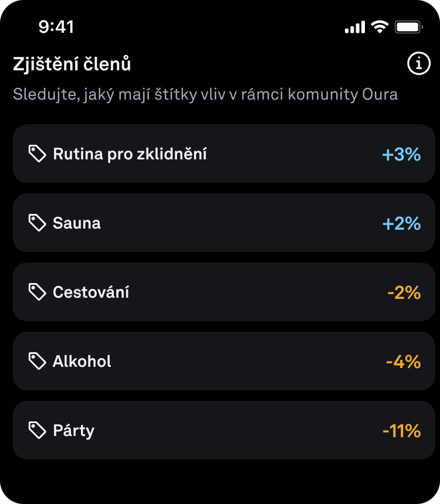This screenshot has height=504, width=440.
Task: Tap the tag icon beside Rutina pro zklidnění
Action: pos(38,154)
